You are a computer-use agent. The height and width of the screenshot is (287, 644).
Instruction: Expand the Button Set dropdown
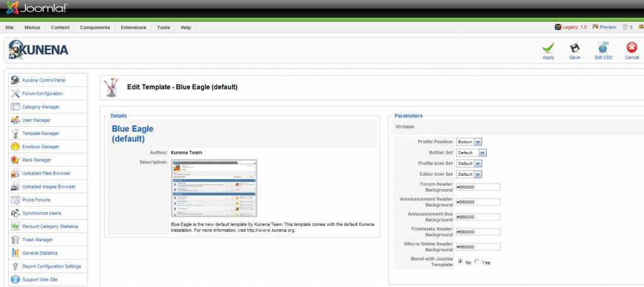click(x=472, y=152)
